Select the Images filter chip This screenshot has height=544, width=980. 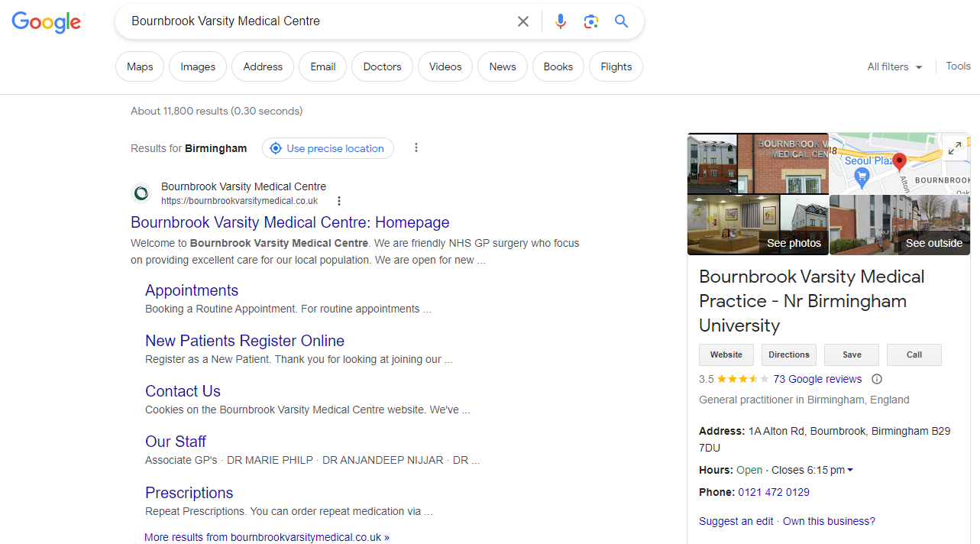[x=198, y=66]
